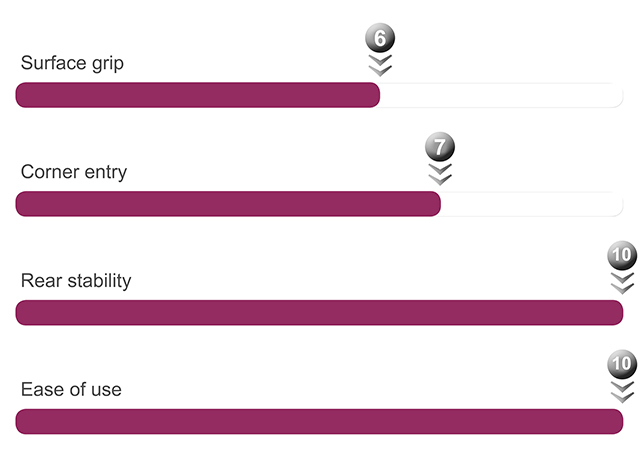Select the Rear stability label
The width and height of the screenshot is (640, 461).
76,281
